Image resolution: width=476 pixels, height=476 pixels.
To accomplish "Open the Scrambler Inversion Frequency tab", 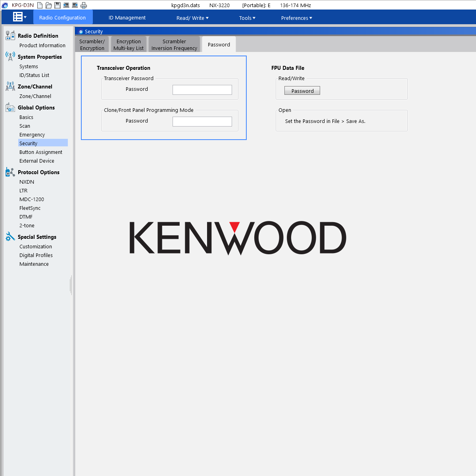I will [x=174, y=44].
